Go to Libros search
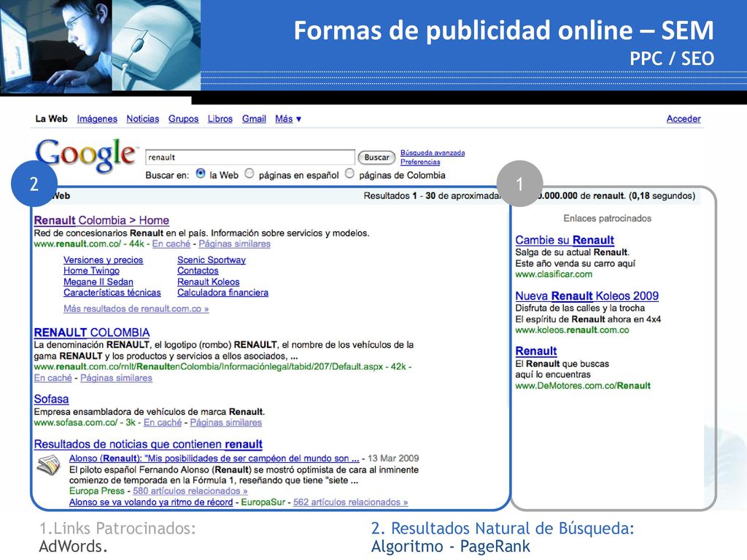Screen dimensions: 747x560 pos(220,119)
